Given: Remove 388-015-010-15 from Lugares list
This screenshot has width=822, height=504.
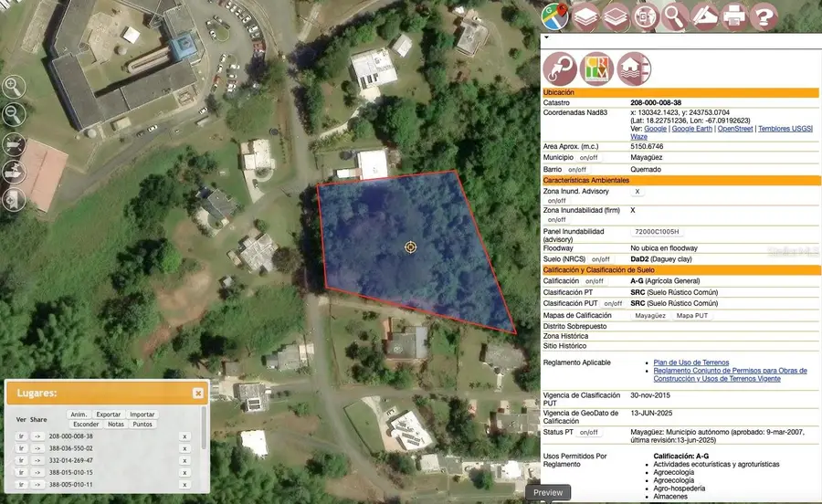Looking at the screenshot, I should [184, 473].
